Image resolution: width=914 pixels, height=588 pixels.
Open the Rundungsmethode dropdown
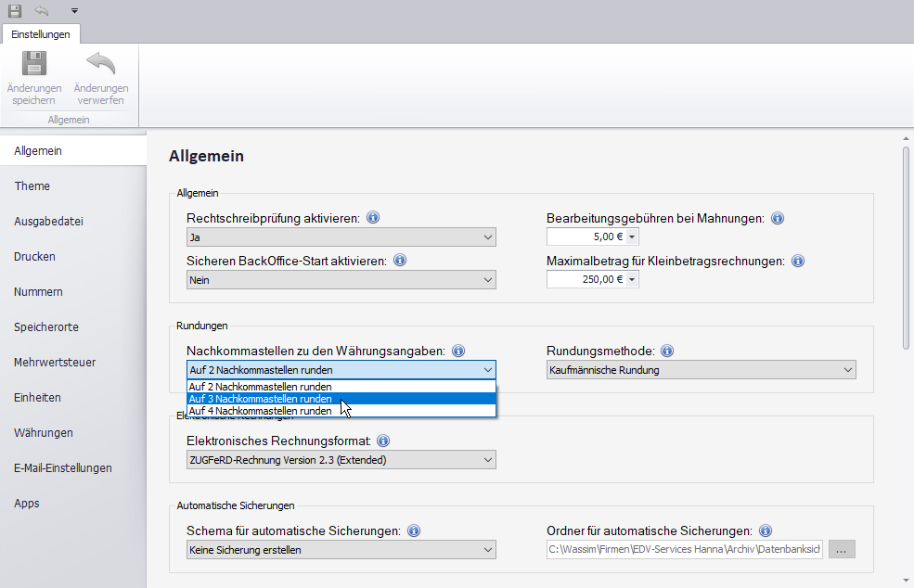[702, 370]
